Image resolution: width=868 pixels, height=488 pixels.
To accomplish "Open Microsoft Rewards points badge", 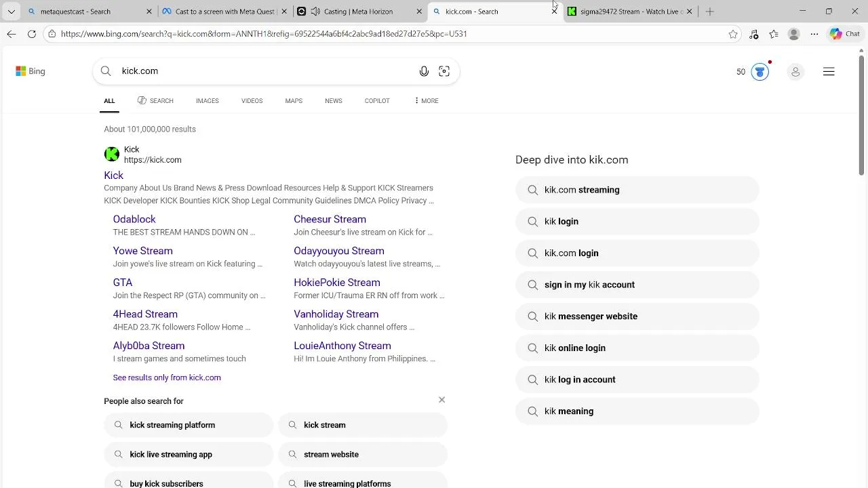I will click(x=752, y=71).
